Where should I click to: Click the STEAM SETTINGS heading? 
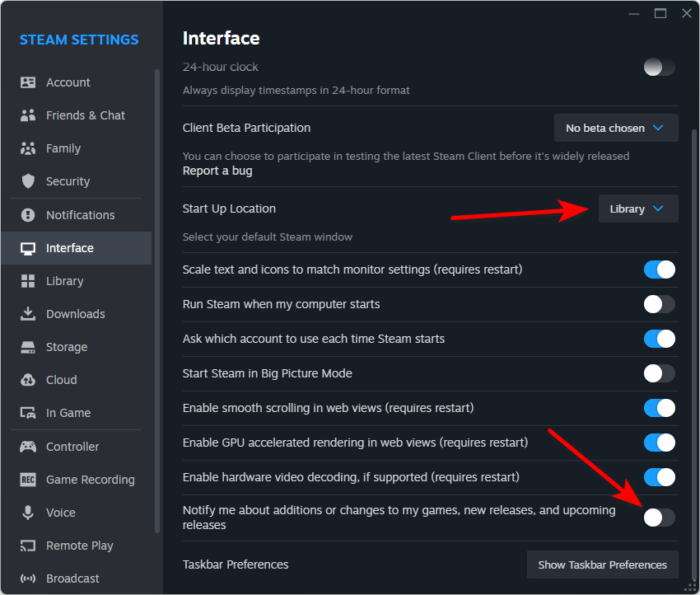pos(79,40)
